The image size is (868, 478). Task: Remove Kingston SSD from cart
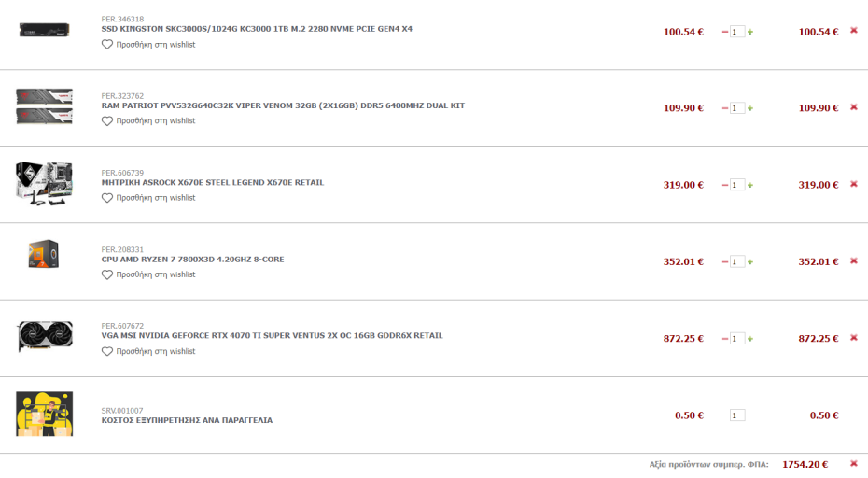point(853,31)
